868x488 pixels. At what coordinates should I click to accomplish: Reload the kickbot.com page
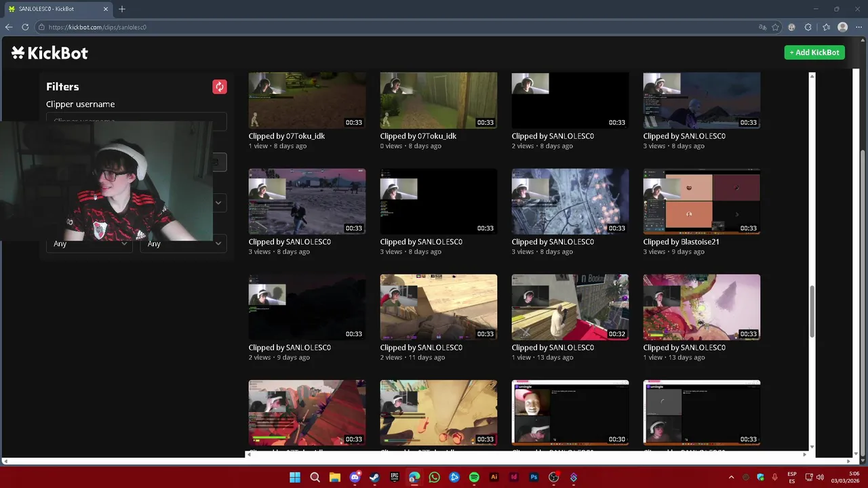[25, 27]
